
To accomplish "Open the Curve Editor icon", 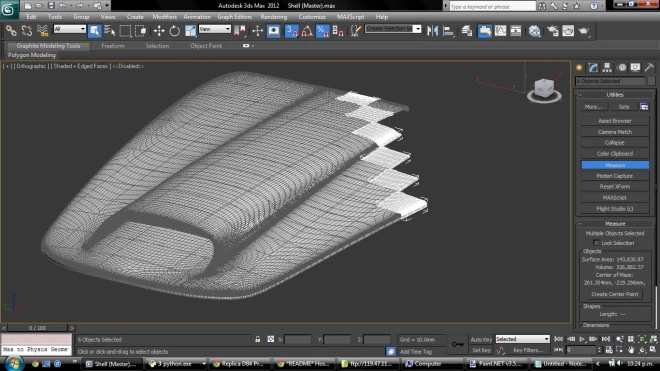I will (500, 31).
